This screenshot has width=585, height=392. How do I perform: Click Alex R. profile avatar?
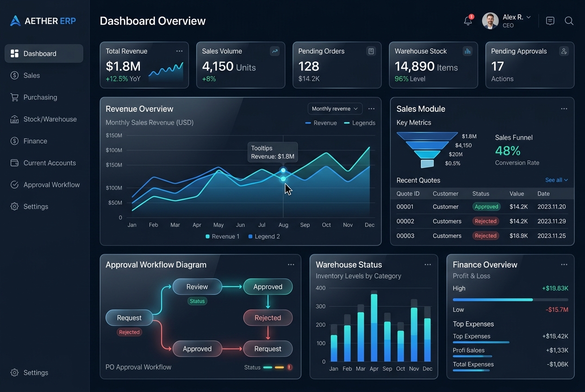click(490, 21)
